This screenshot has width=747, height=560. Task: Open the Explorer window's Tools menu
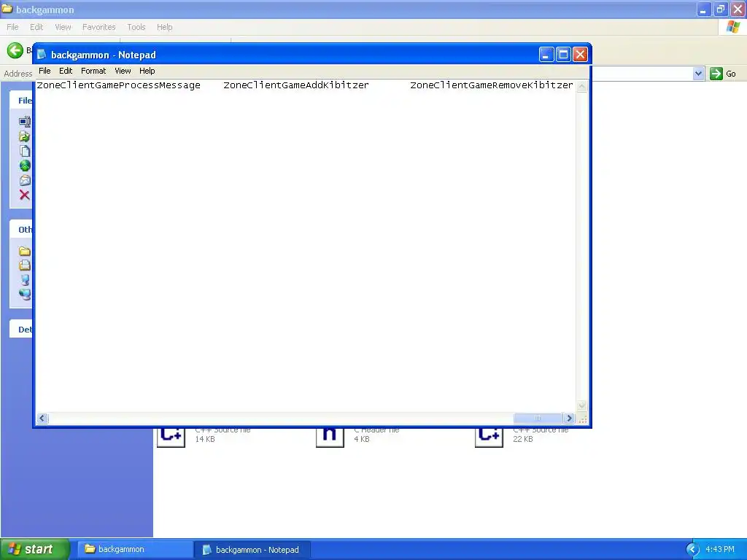pos(136,27)
